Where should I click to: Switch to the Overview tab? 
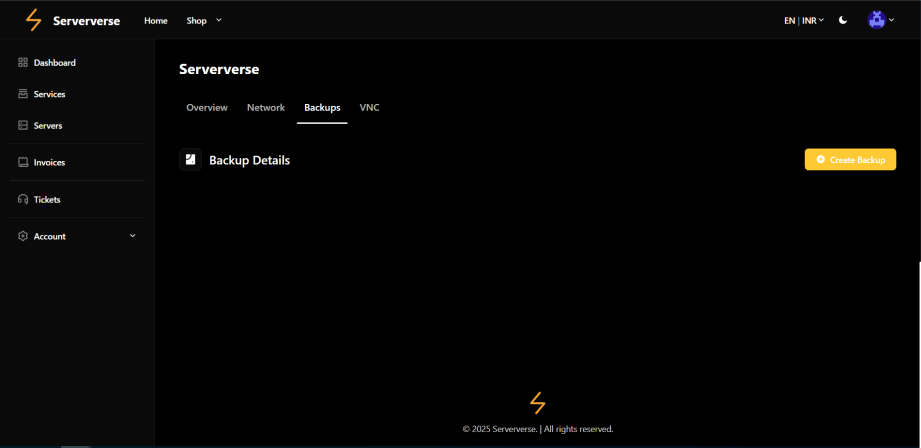coord(207,108)
